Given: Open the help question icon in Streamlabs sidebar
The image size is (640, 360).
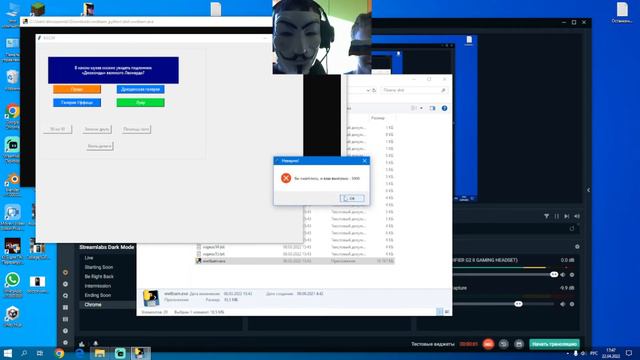Looking at the screenshot, I should tap(65, 331).
